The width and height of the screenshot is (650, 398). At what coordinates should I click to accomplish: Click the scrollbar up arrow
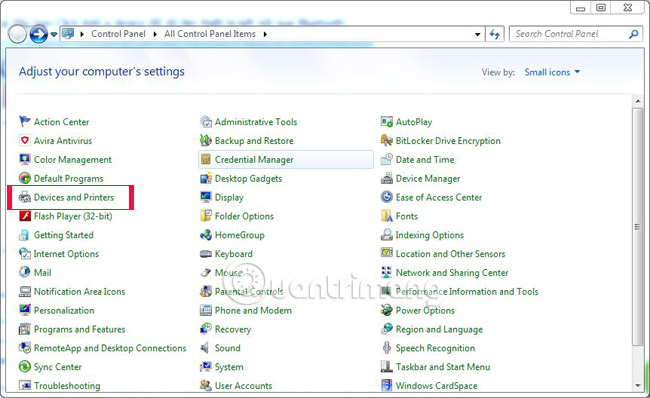click(x=637, y=101)
